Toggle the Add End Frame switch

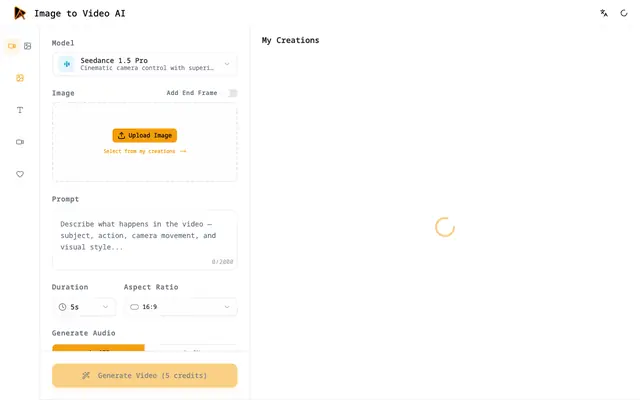232,93
